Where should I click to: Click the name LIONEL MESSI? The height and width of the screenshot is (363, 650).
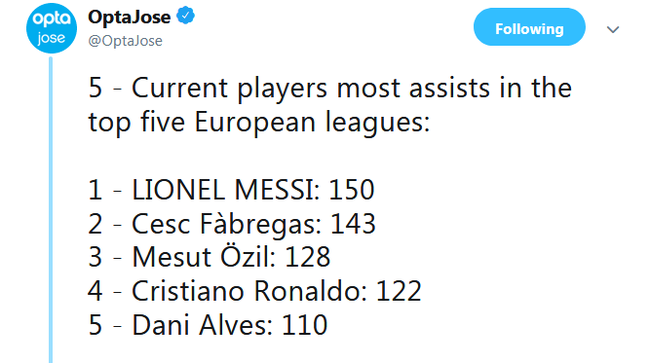pos(222,190)
